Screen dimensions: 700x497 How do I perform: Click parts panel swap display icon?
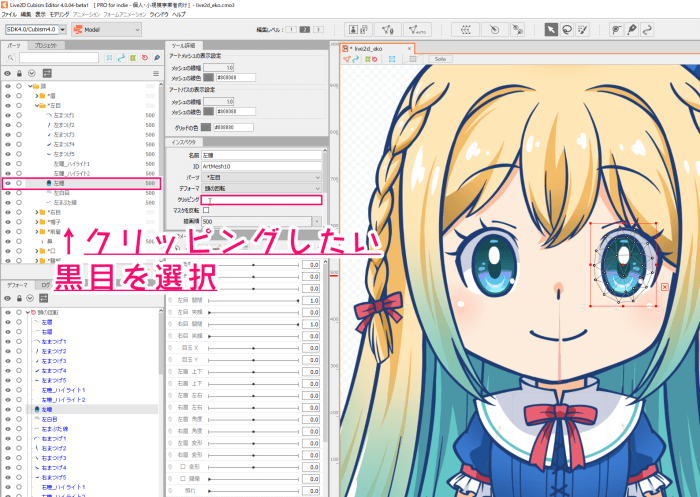point(47,73)
